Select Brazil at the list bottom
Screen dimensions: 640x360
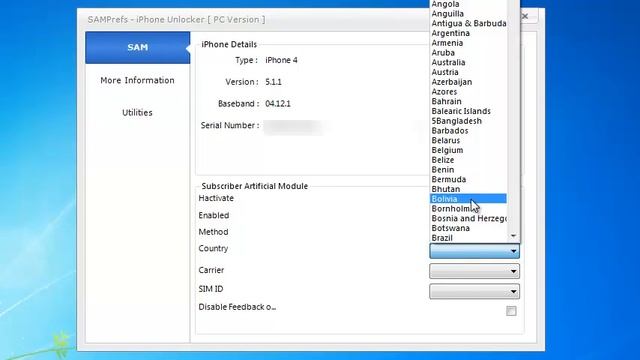coord(469,238)
